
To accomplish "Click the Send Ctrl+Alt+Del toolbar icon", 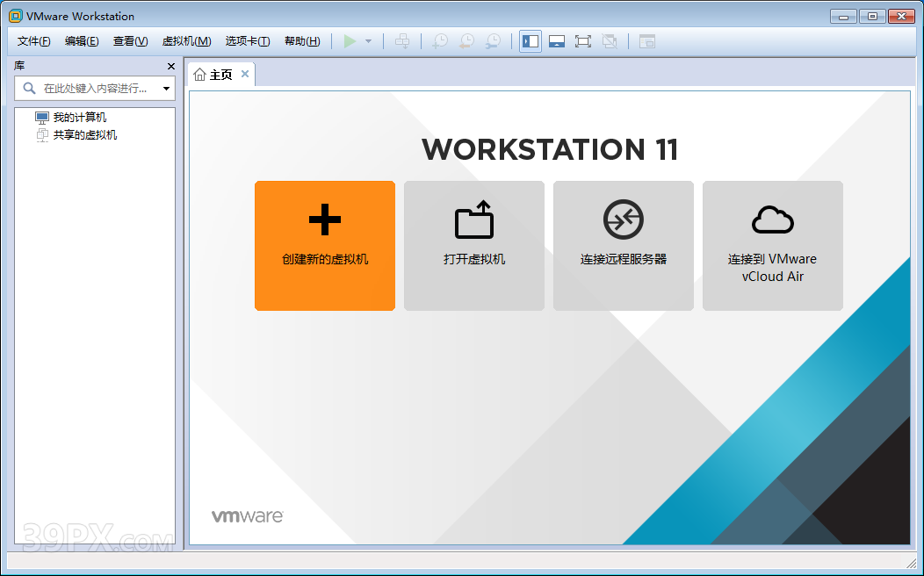I will click(402, 41).
